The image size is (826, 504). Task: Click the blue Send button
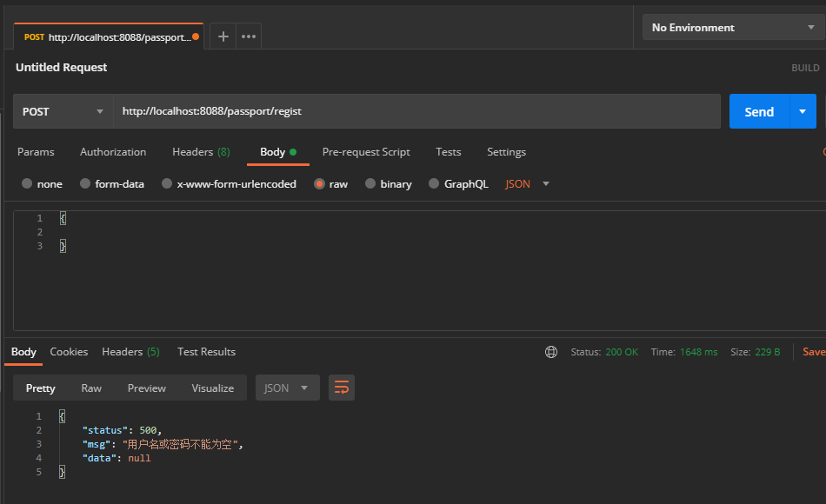coord(759,111)
